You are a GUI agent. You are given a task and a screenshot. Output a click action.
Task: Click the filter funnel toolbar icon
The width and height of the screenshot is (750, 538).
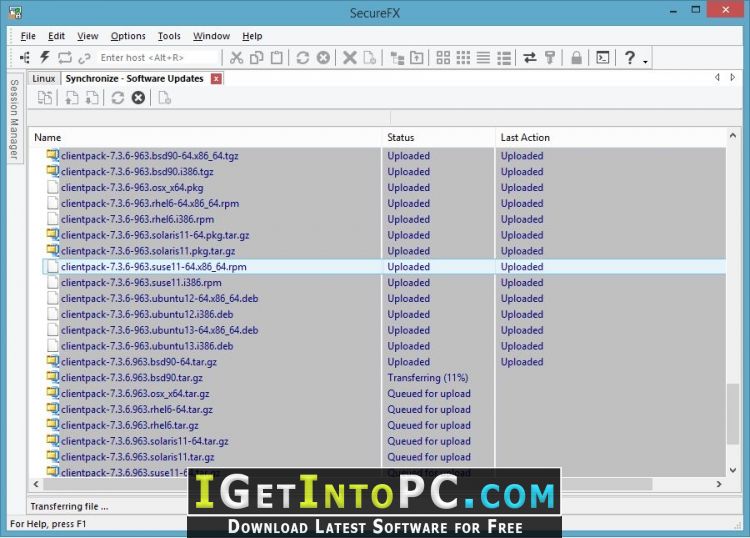tap(550, 58)
